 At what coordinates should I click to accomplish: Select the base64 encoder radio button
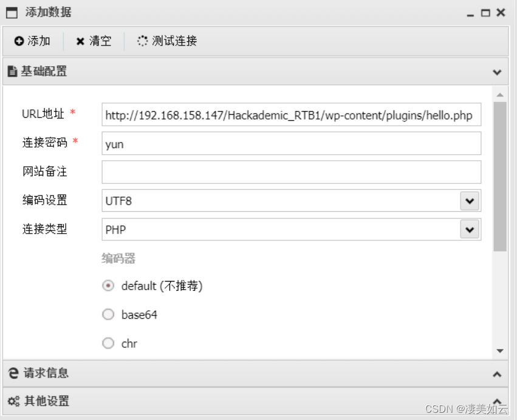click(108, 314)
